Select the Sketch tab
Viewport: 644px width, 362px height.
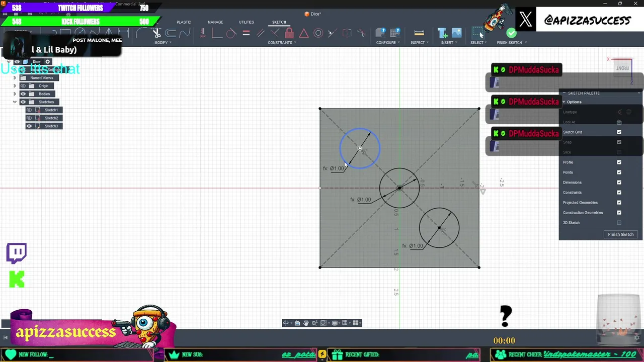pyautogui.click(x=279, y=22)
